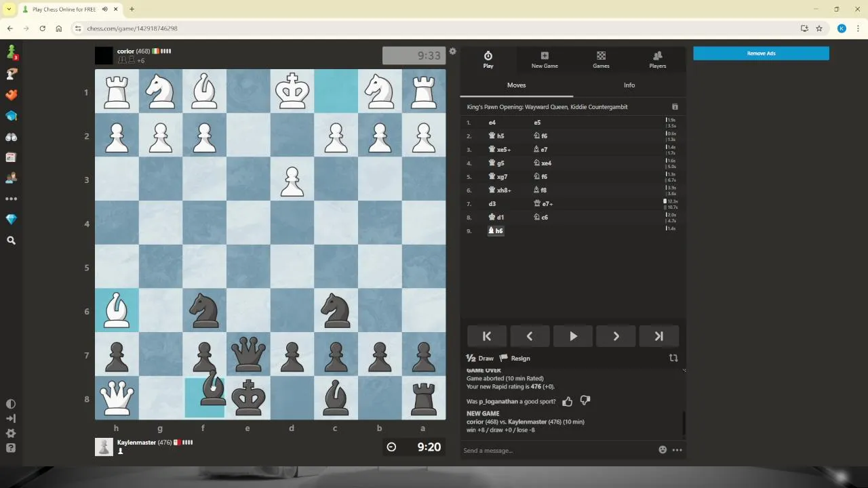This screenshot has width=868, height=488.
Task: Open the Play pawn icon in sidebar
Action: click(11, 52)
